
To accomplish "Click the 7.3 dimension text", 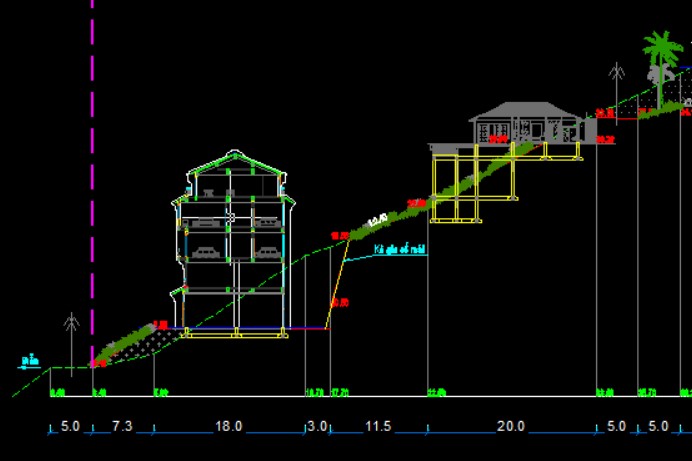I will pos(122,426).
